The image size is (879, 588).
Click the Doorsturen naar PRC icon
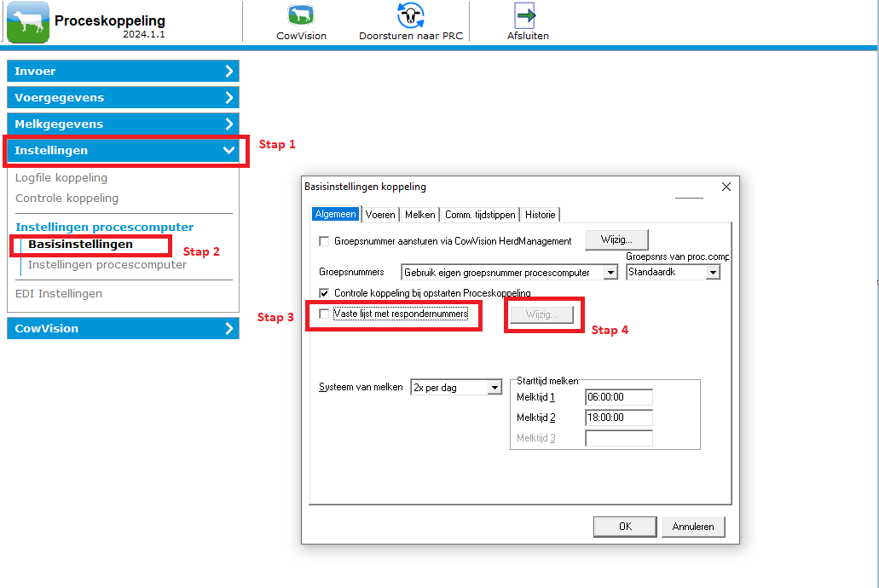pyautogui.click(x=411, y=22)
